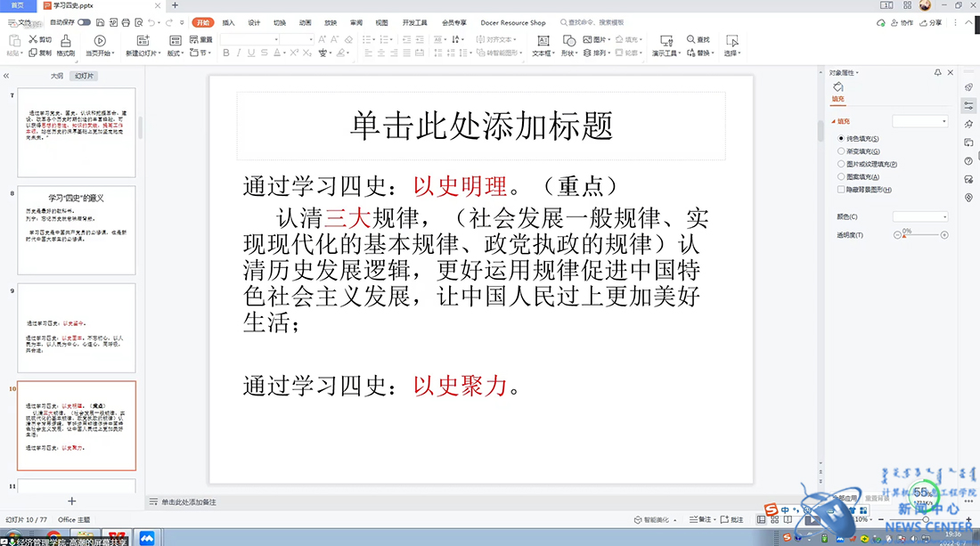Open the Animation (动画) ribbon tab
This screenshot has width=980, height=546.
306,22
